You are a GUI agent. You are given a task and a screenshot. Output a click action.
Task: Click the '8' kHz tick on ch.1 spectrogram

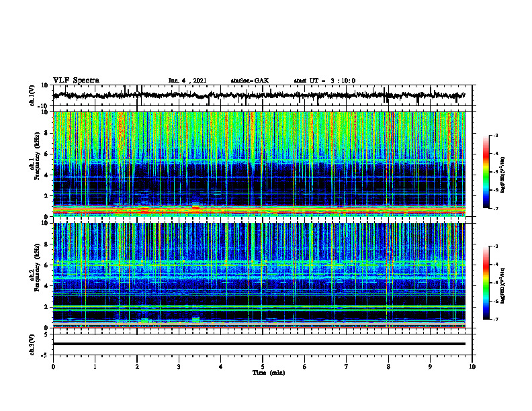46,133
